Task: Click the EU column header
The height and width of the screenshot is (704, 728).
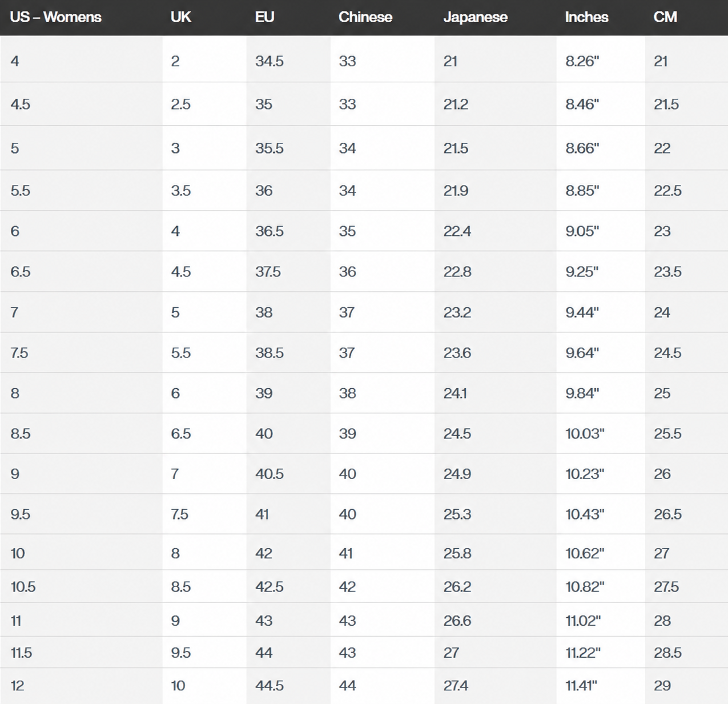Action: pyautogui.click(x=264, y=17)
